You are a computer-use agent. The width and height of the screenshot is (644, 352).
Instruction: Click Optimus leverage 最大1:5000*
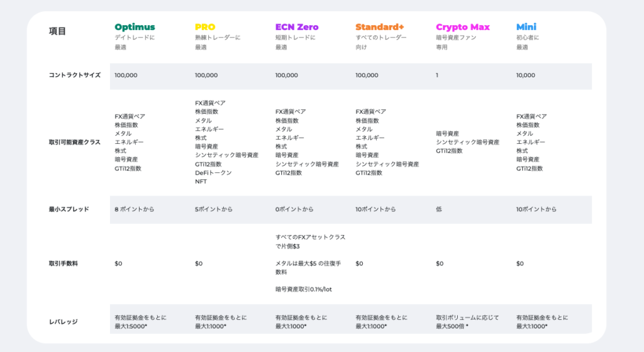(131, 327)
